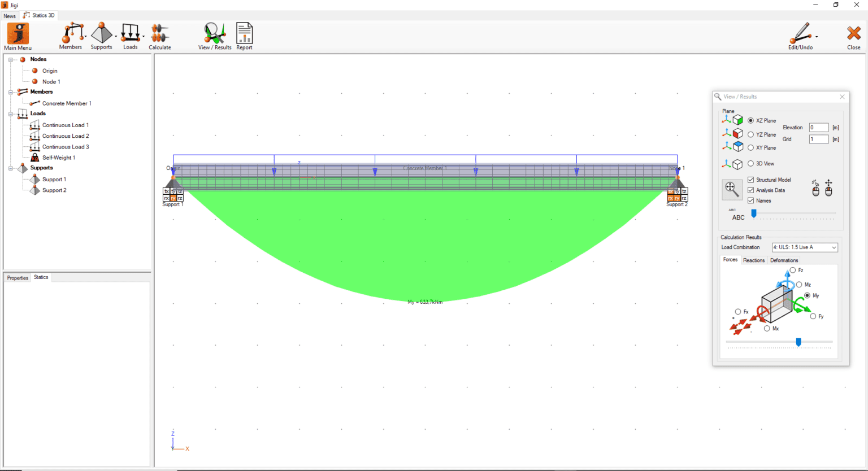Uncheck the Structural Model checkbox
The image size is (868, 471).
[750, 180]
